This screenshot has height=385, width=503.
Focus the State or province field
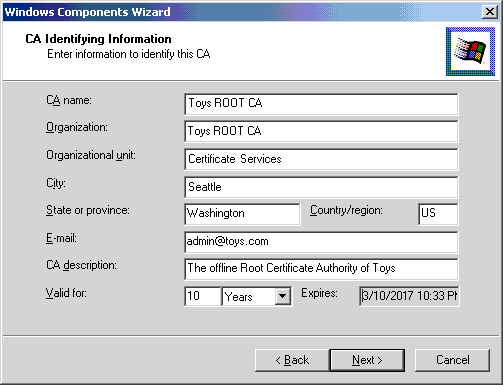(242, 214)
